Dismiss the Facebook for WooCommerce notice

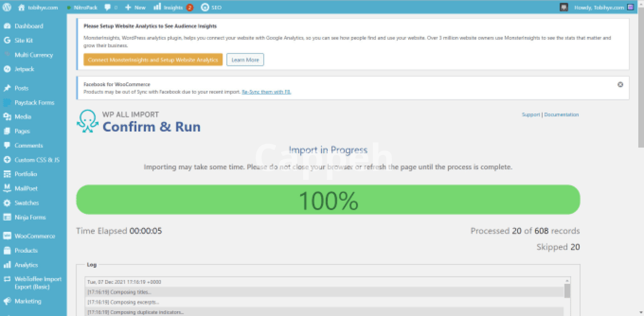pyautogui.click(x=620, y=84)
